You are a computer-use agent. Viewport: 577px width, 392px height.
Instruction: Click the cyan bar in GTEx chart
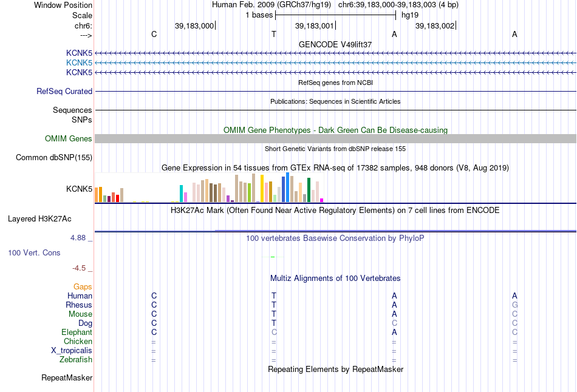pyautogui.click(x=181, y=194)
